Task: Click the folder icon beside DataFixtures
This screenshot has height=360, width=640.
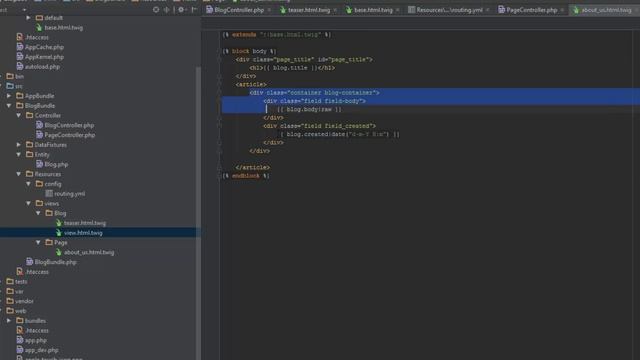Action: click(29, 145)
